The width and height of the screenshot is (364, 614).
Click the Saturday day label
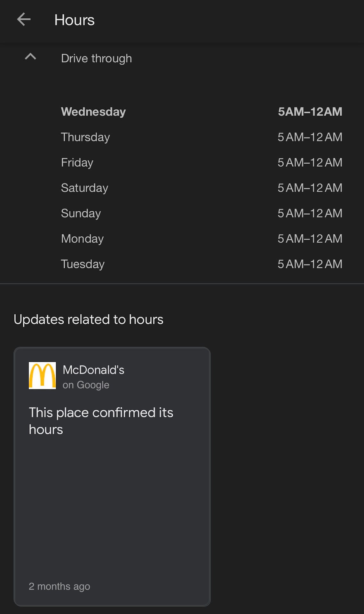click(x=84, y=188)
